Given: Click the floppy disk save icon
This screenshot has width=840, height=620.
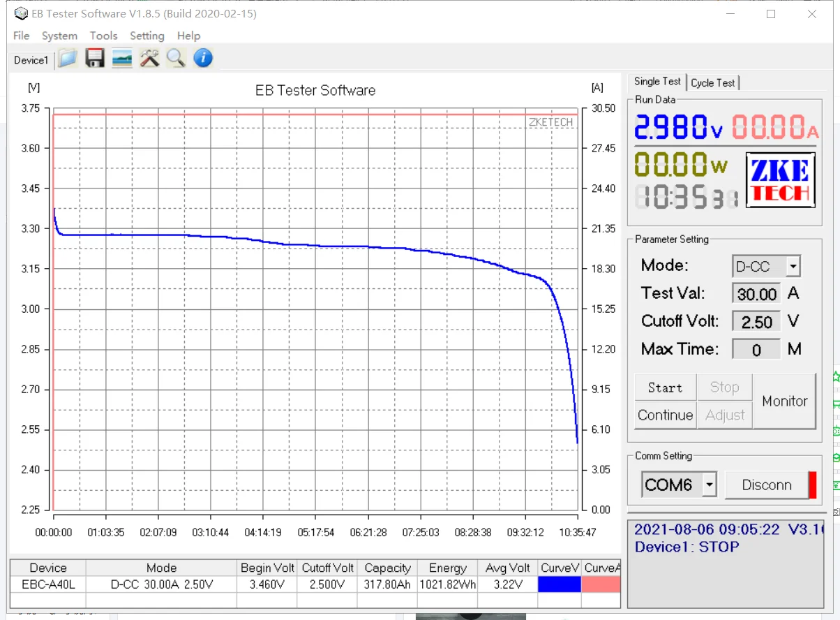Looking at the screenshot, I should (x=95, y=59).
